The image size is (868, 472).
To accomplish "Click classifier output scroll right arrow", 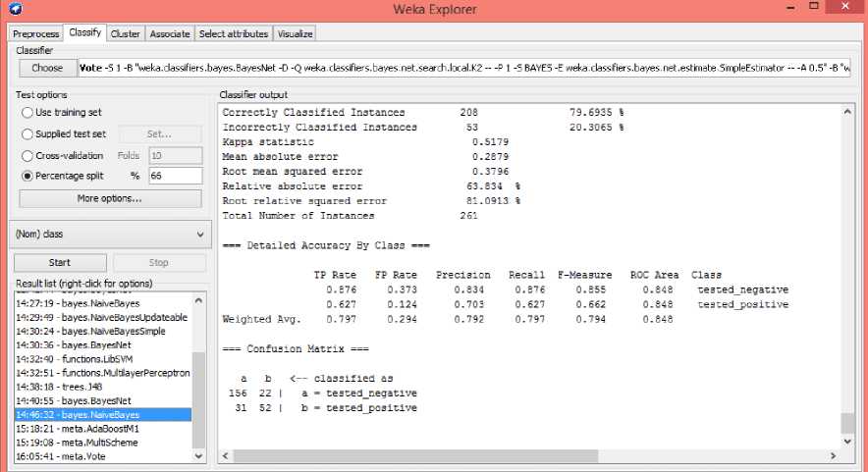I will pos(833,456).
